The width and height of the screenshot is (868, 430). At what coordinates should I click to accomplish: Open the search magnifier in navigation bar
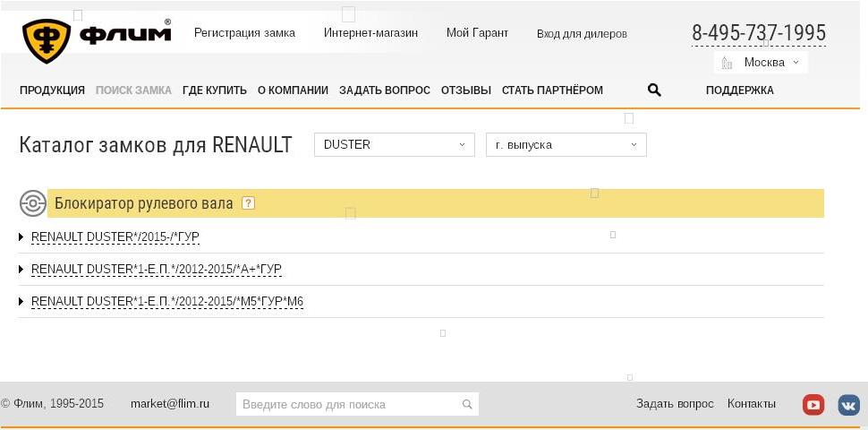tap(654, 90)
